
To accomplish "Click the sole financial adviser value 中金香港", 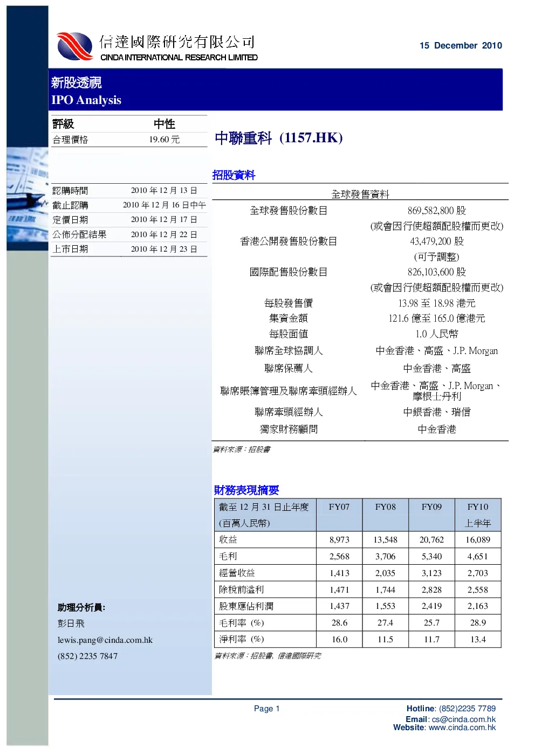I will point(437,429).
